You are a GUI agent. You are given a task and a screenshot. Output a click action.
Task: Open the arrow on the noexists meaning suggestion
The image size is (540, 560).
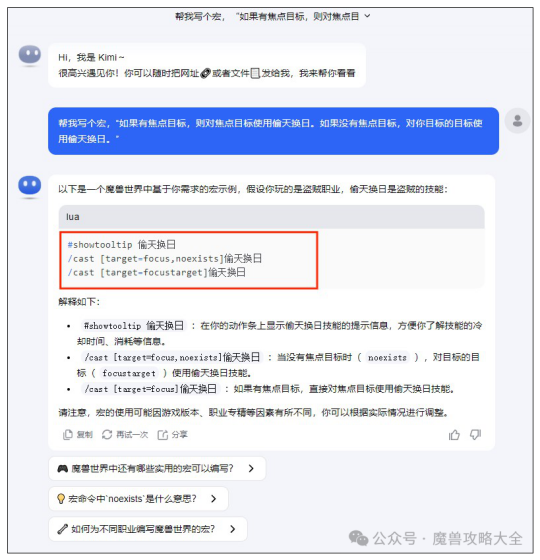pos(214,499)
